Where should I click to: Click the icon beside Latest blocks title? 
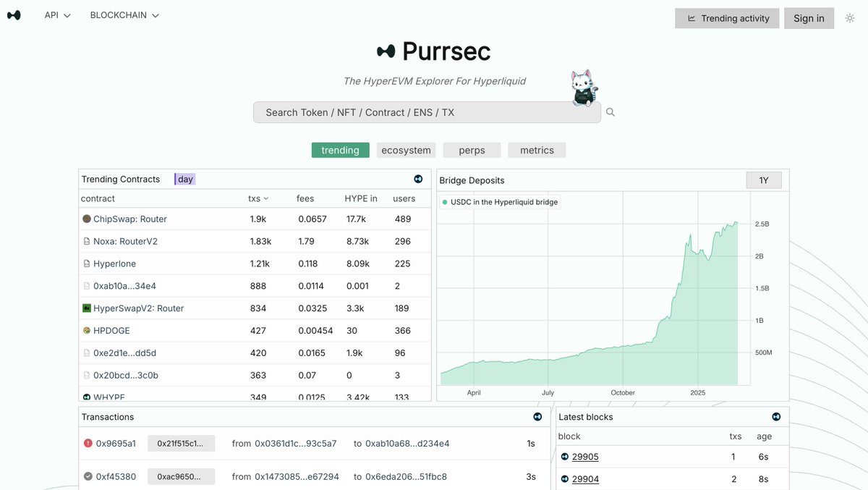click(x=775, y=416)
